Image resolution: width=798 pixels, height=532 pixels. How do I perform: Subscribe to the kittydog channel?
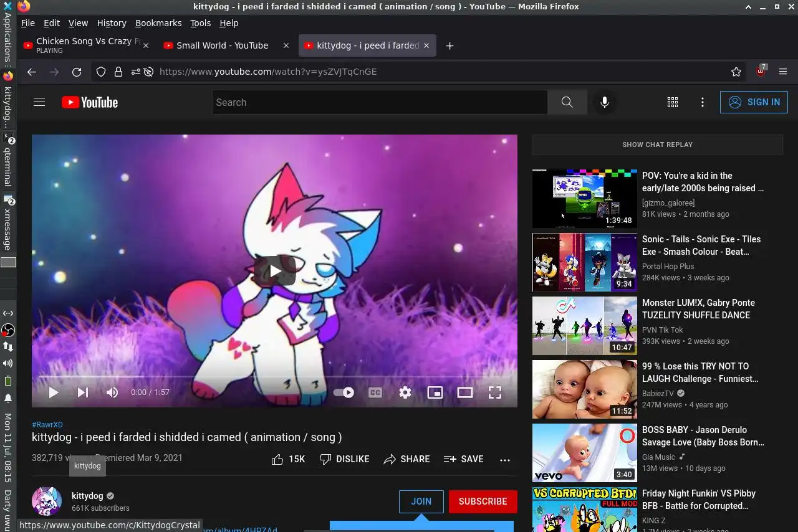[x=483, y=501]
